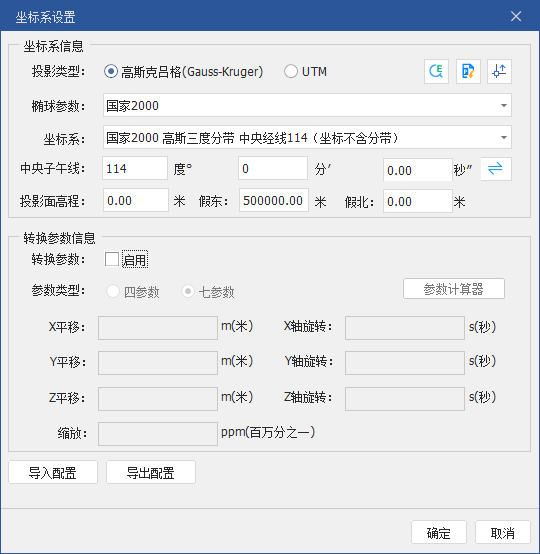Click the coordinate axis point icon
540x554 pixels.
499,71
